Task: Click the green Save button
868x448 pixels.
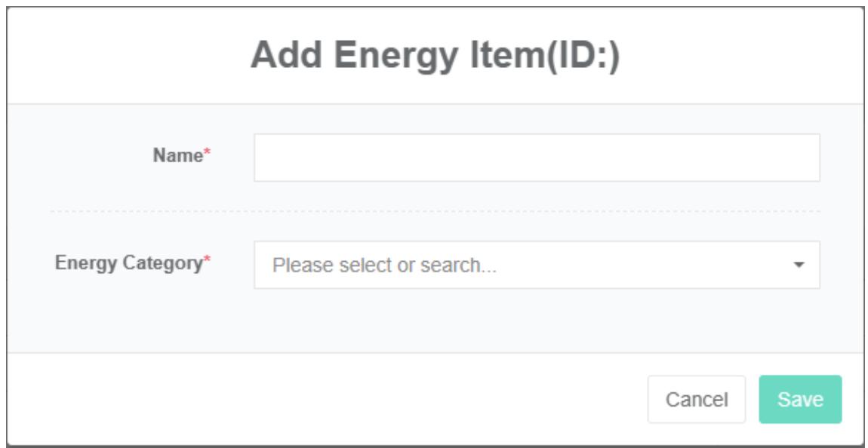Action: pyautogui.click(x=799, y=399)
